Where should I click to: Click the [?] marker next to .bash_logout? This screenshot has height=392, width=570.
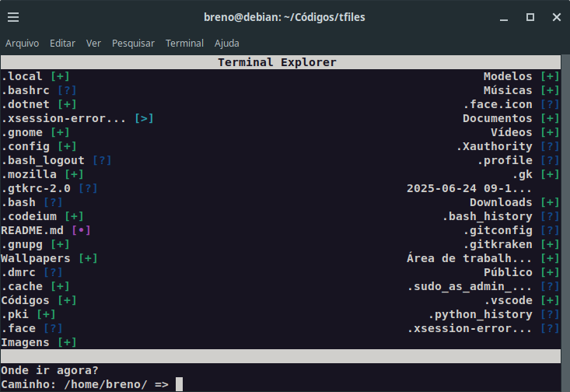(x=102, y=160)
